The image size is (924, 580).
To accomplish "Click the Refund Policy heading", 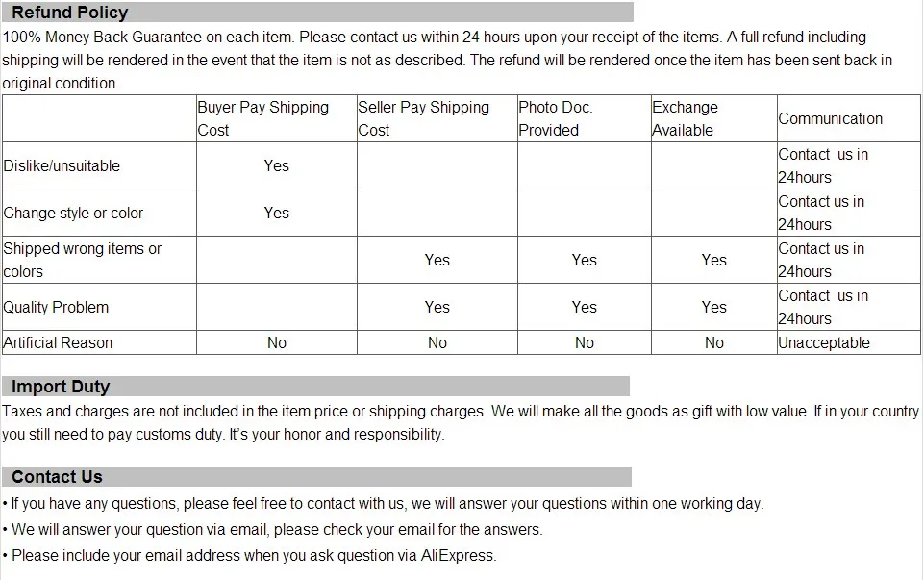I will (69, 13).
